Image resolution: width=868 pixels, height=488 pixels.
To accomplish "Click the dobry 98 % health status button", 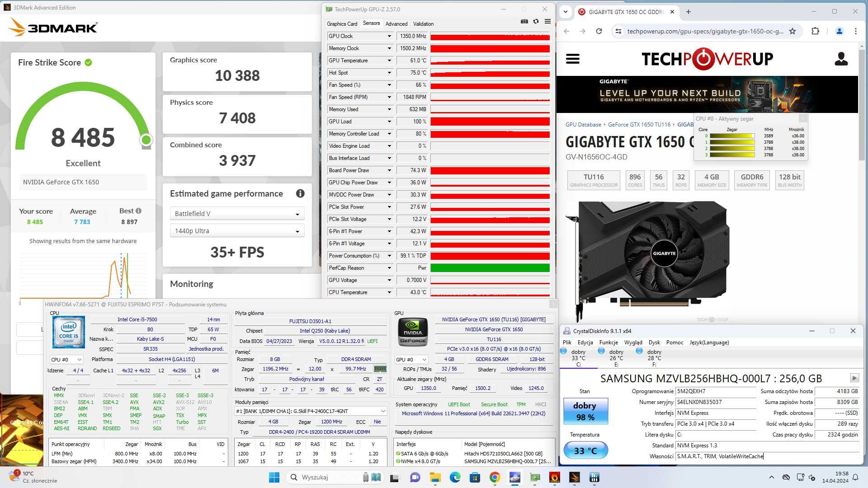I will click(585, 411).
